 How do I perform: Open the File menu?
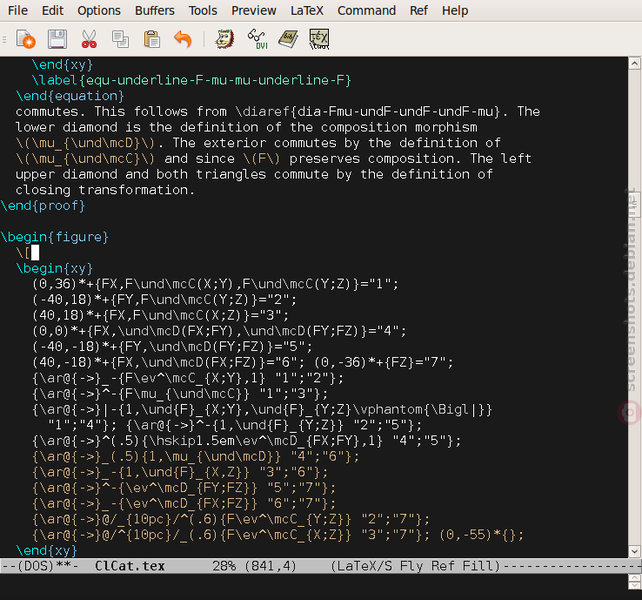[18, 10]
